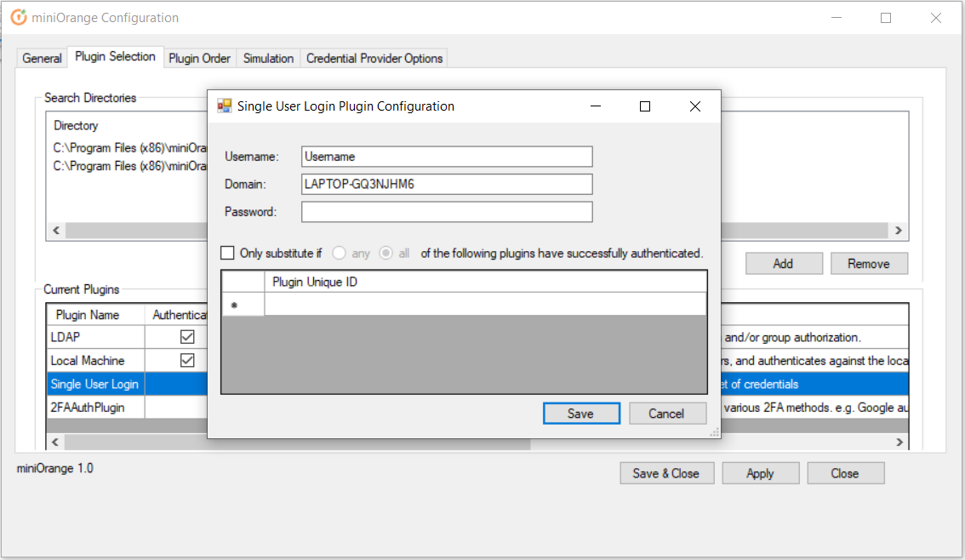Viewport: 965px width, 560px height.
Task: Switch to the Plugin Order tab
Action: 199,58
